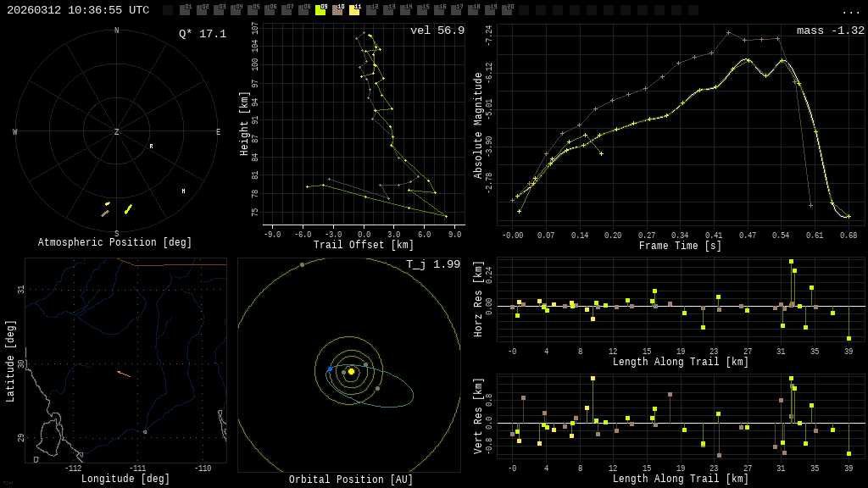Viewport: 868px width, 488px height.
Task: Toggle station 07 square in top bar
Action: click(x=287, y=10)
